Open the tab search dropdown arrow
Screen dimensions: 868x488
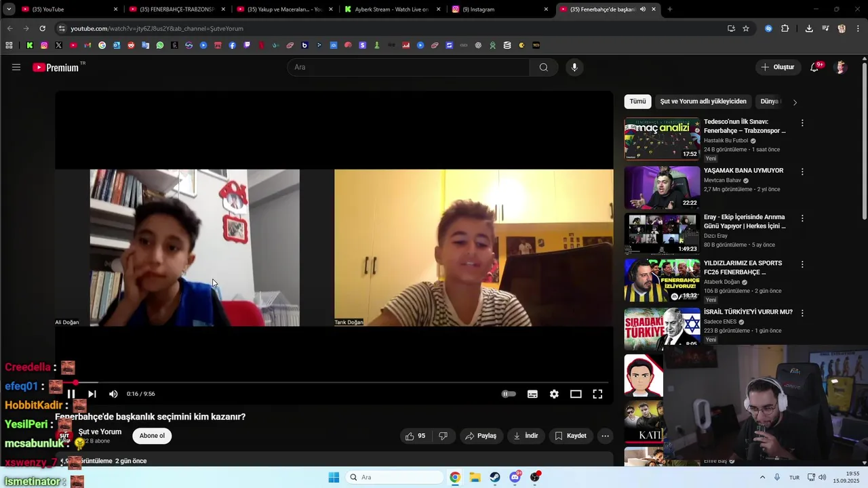[x=9, y=9]
